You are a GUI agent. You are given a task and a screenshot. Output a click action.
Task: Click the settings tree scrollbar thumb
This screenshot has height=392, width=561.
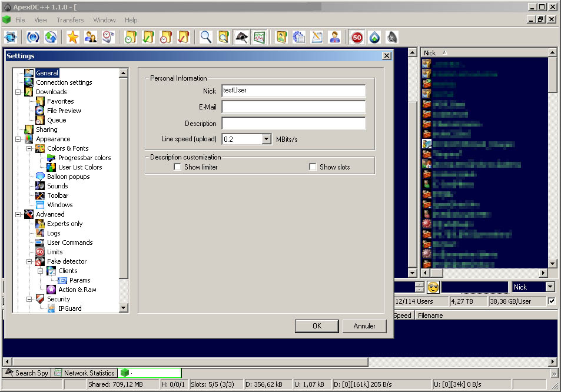point(124,178)
